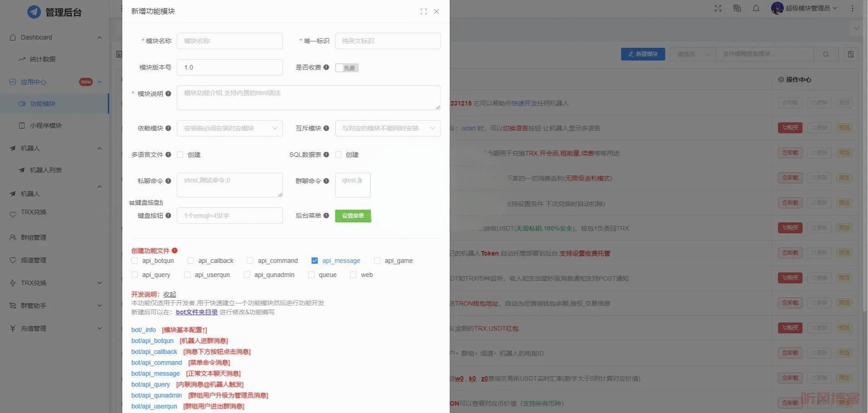Click the bot/api_message link
Viewport: 868px width, 413px height.
(156, 373)
